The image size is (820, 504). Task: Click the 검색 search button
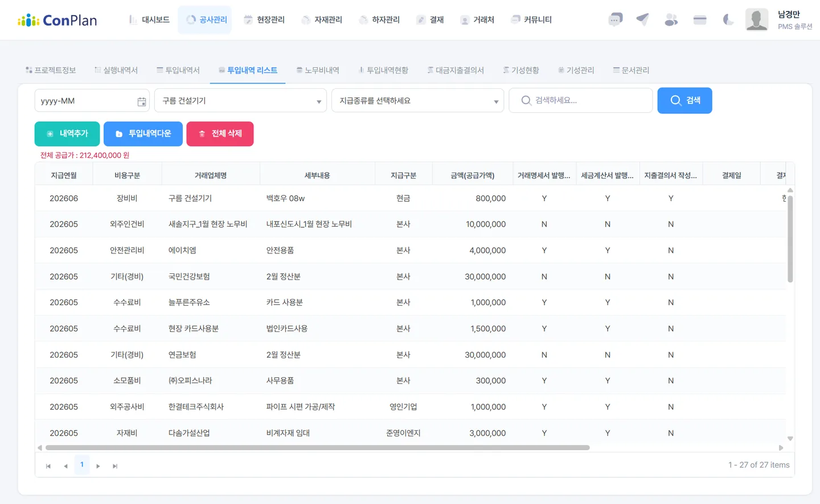pyautogui.click(x=684, y=100)
